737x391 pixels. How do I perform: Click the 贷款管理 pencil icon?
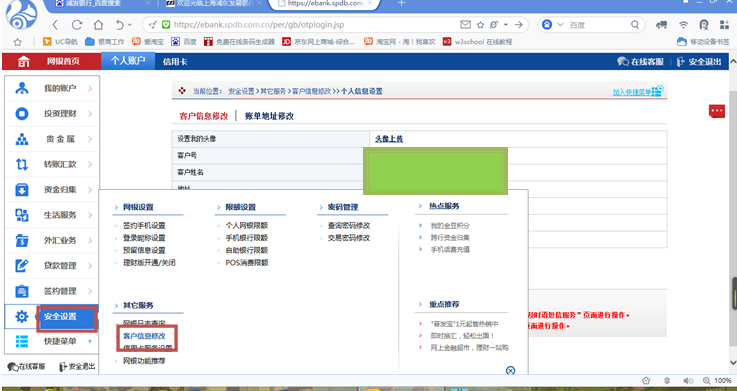coord(22,266)
